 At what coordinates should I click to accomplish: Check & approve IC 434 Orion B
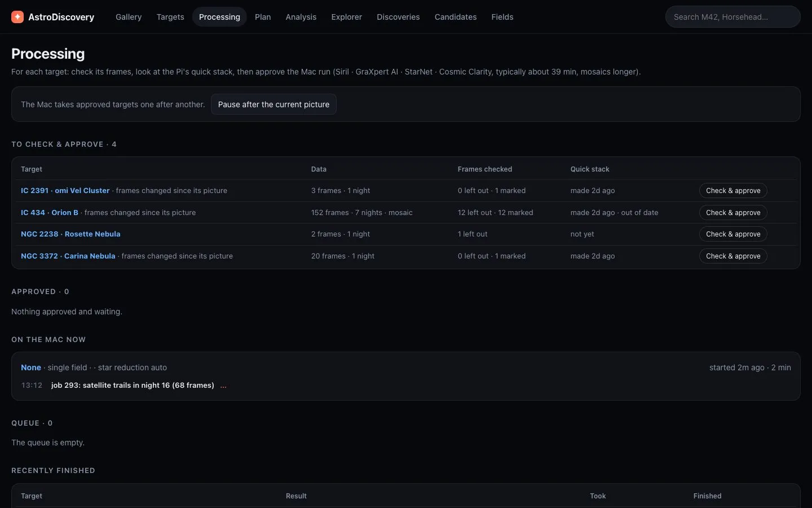(x=733, y=213)
